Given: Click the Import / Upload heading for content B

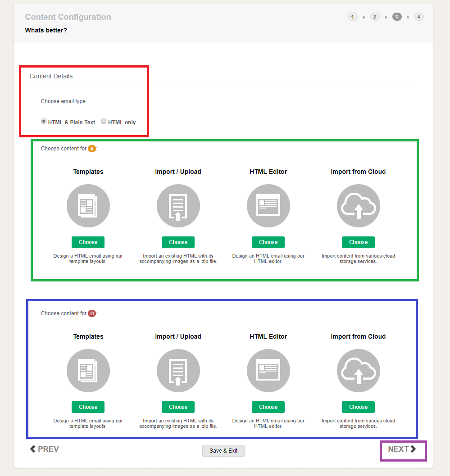Looking at the screenshot, I should pyautogui.click(x=178, y=337).
